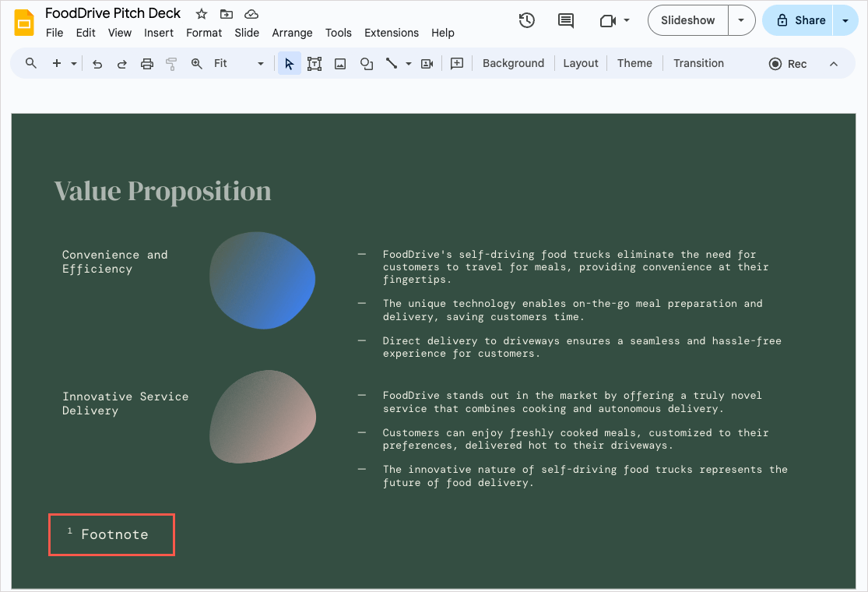Undo the last action
Image resolution: width=868 pixels, height=592 pixels.
pyautogui.click(x=97, y=64)
